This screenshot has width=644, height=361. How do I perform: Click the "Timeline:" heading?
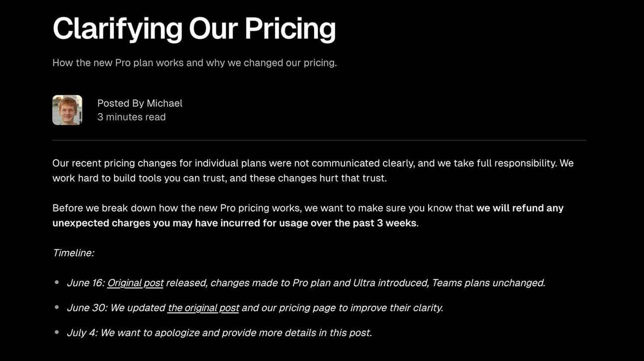(73, 253)
